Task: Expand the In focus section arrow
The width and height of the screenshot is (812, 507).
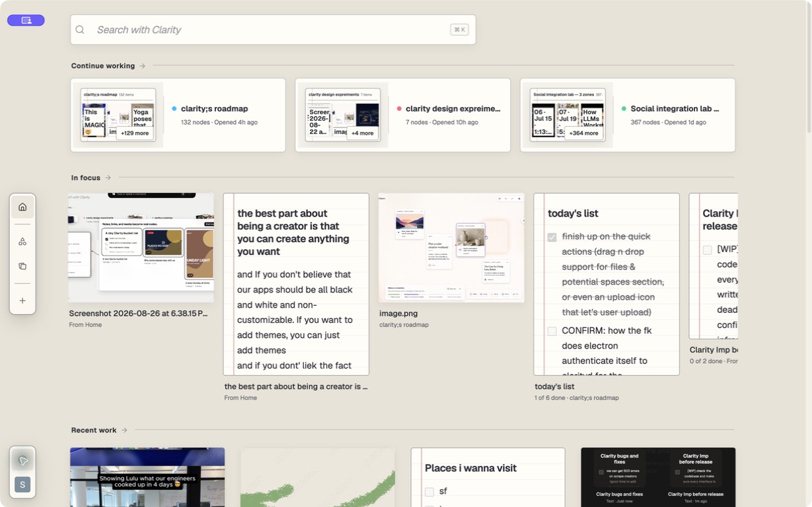Action: [108, 178]
